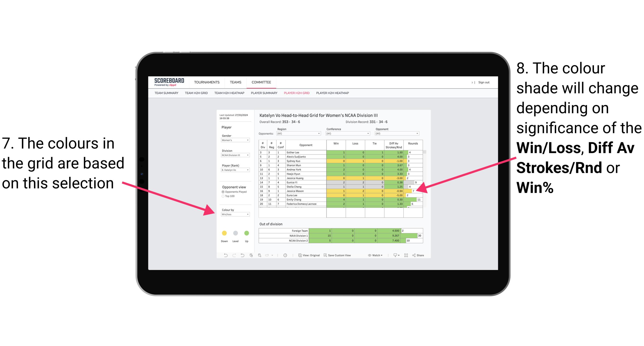Select the PLAYER H2H GRID tab
This screenshot has height=346, width=644.
(x=296, y=94)
